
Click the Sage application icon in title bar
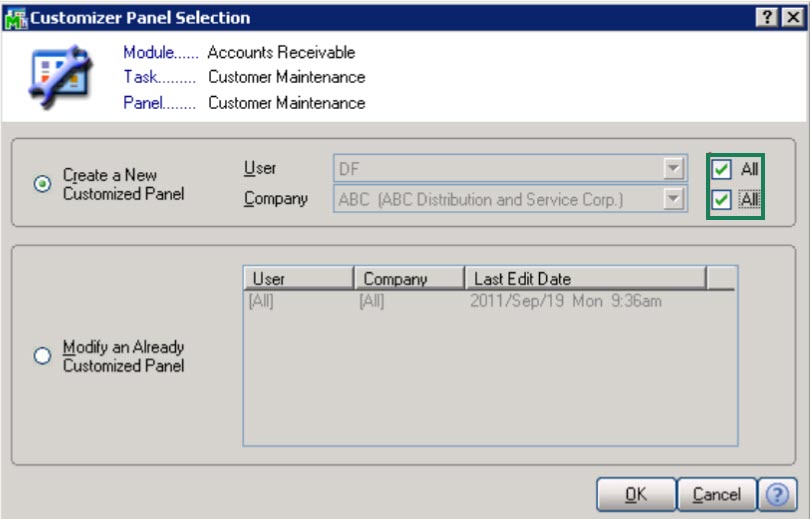pos(15,18)
